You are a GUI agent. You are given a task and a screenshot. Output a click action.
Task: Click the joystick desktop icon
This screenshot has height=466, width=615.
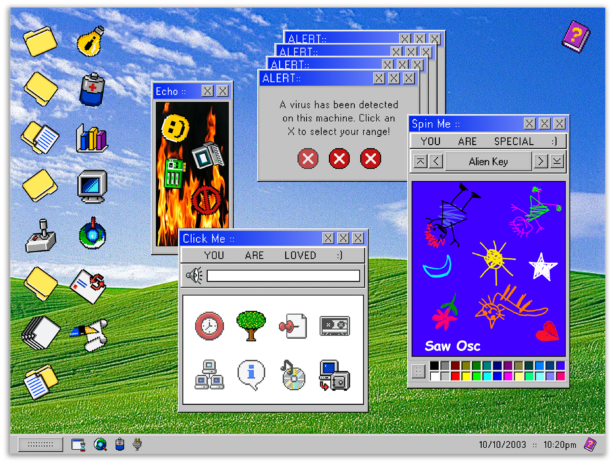(40, 234)
